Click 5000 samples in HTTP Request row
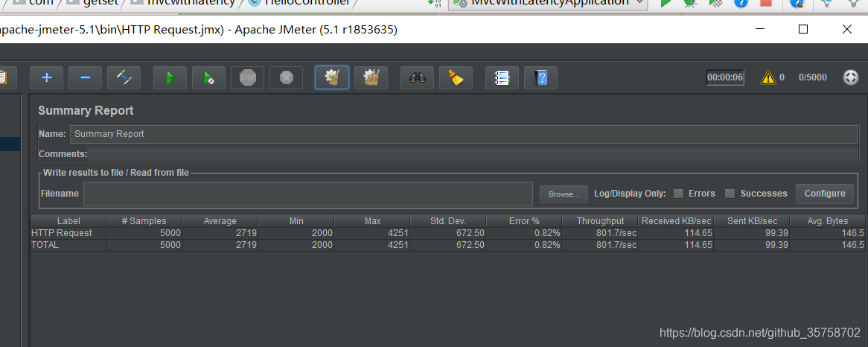 (170, 233)
